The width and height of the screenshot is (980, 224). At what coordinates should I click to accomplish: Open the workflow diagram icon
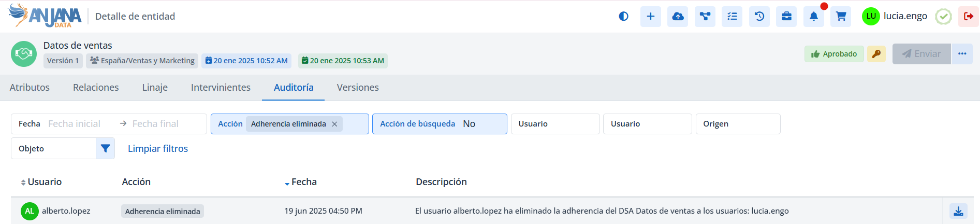[x=705, y=17]
